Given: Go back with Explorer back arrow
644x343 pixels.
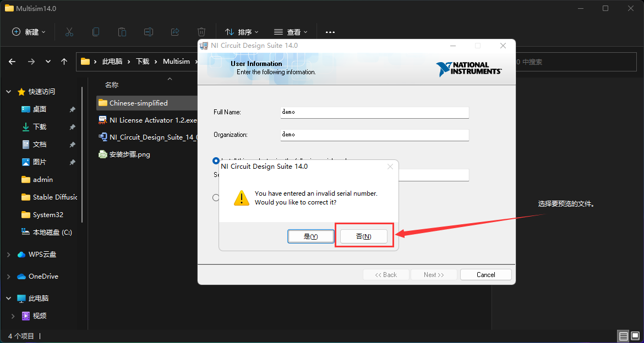Looking at the screenshot, I should (12, 62).
